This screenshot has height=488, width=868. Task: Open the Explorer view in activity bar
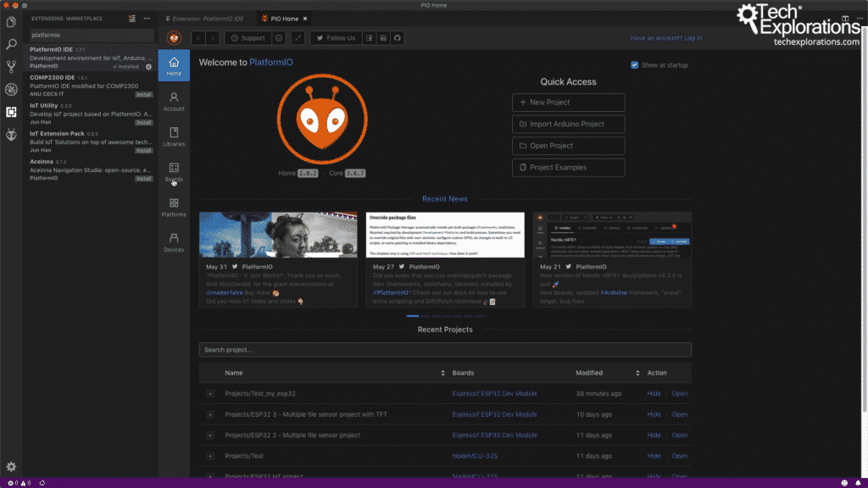point(11,22)
